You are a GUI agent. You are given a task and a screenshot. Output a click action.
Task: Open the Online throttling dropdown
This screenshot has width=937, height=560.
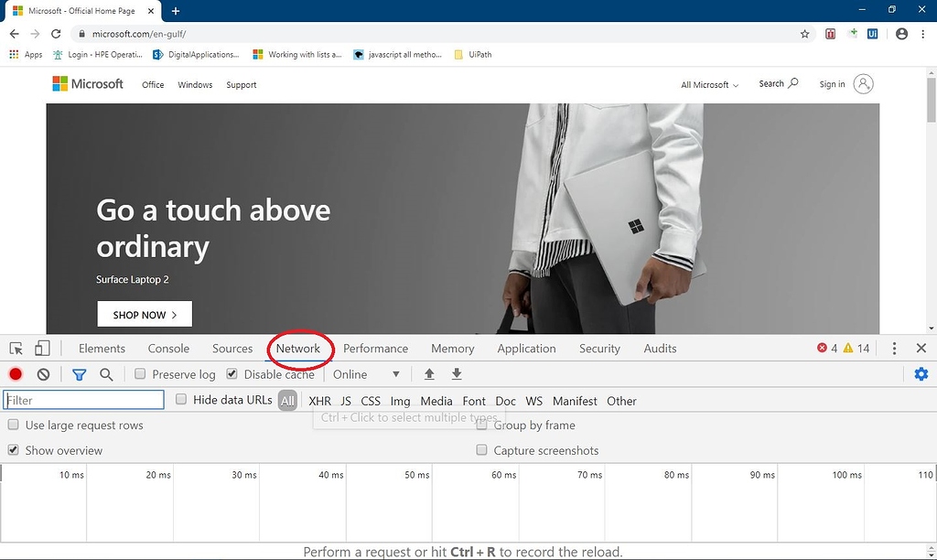[364, 374]
